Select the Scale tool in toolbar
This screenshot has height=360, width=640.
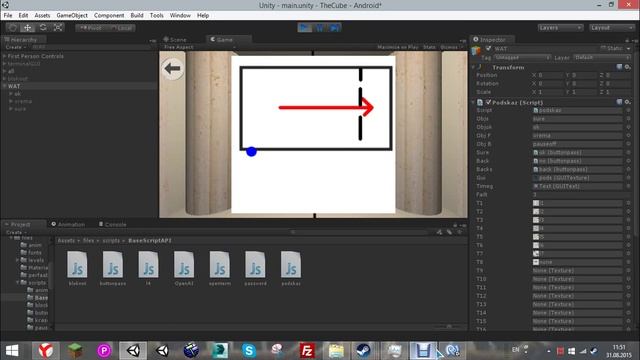tap(58, 28)
